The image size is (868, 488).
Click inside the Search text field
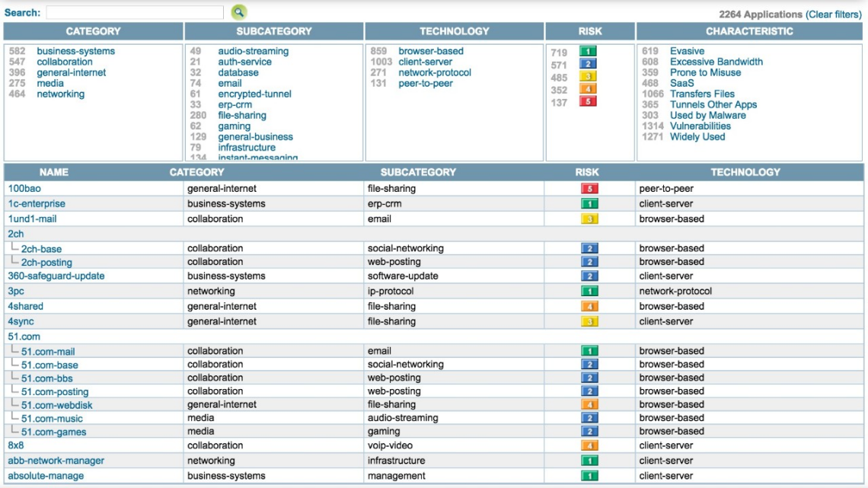coord(134,13)
